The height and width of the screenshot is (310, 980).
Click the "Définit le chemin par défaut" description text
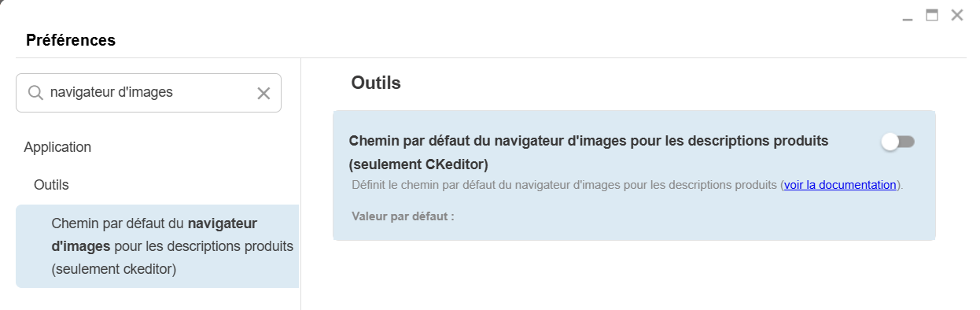(x=626, y=185)
